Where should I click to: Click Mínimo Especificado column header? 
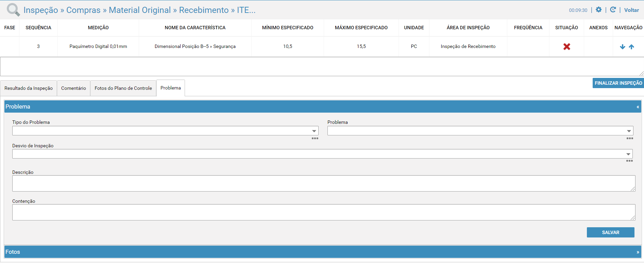[288, 28]
